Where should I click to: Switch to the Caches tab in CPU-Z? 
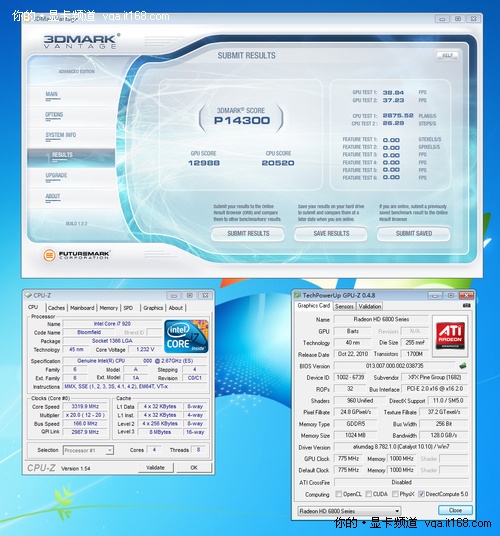tap(56, 308)
